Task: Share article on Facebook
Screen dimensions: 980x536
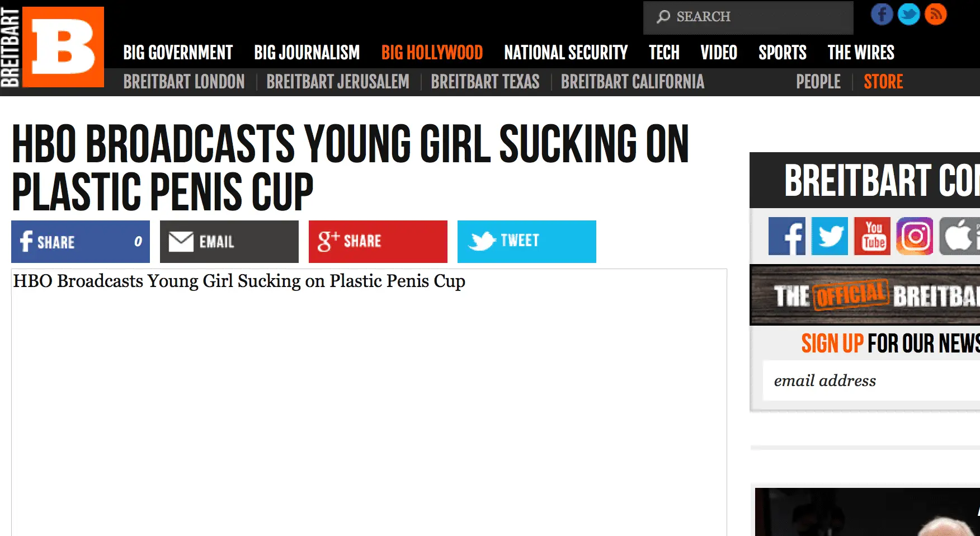Action: pos(81,242)
